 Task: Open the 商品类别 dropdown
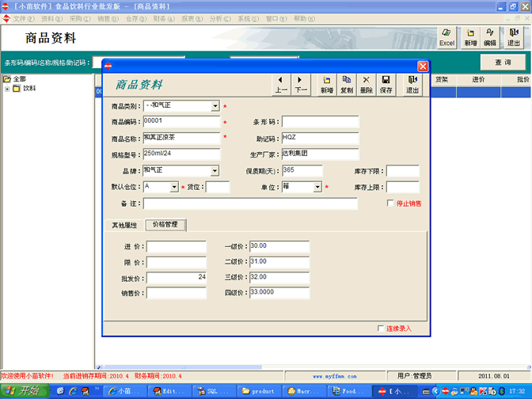(215, 106)
